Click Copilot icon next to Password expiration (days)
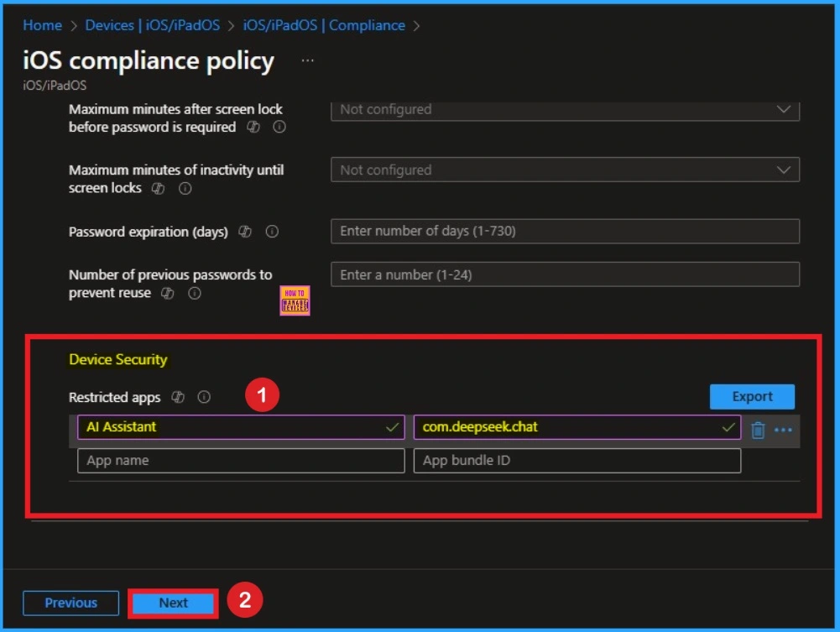Image resolution: width=840 pixels, height=632 pixels. pos(245,232)
